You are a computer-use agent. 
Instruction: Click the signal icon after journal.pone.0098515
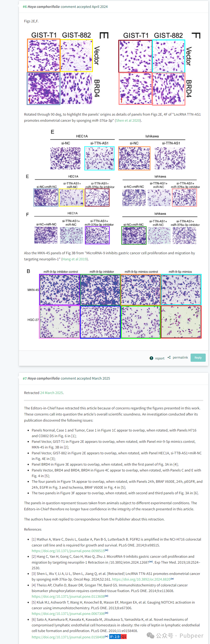107,551
